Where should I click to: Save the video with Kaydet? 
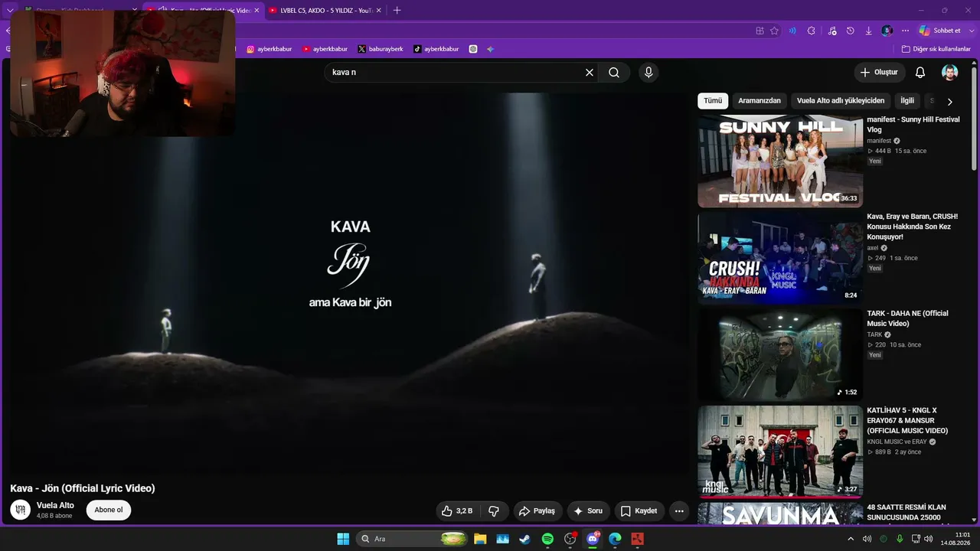pos(639,511)
